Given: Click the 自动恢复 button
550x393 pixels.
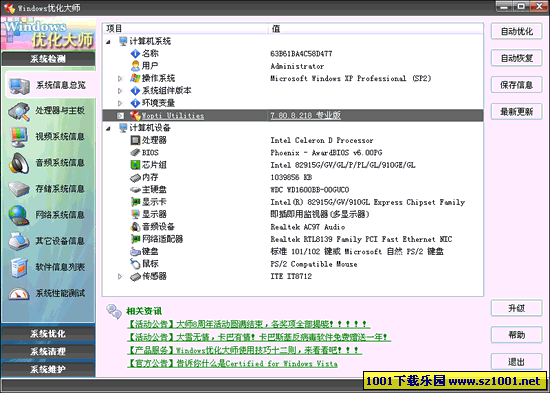Looking at the screenshot, I should [x=516, y=58].
